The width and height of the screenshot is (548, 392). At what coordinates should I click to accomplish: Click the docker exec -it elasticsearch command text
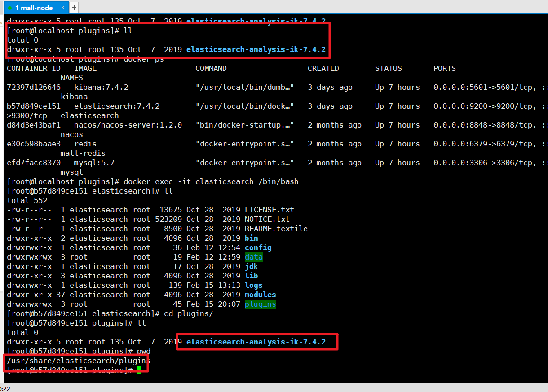211,181
